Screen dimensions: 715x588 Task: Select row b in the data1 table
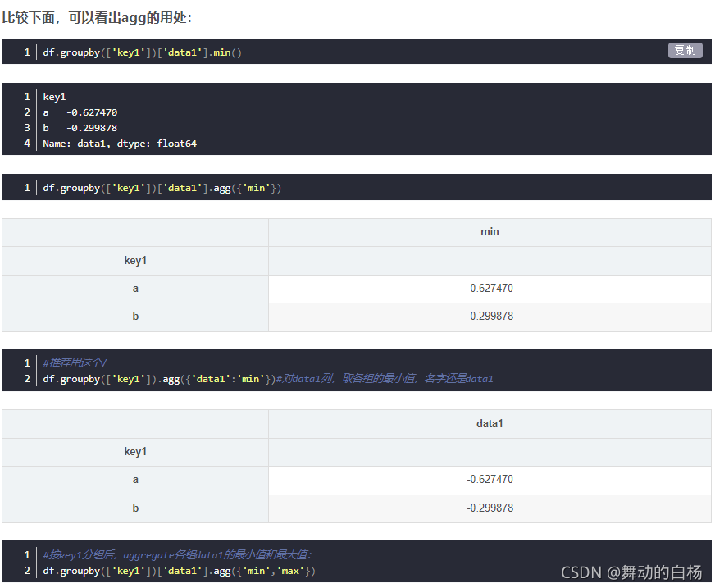point(135,507)
